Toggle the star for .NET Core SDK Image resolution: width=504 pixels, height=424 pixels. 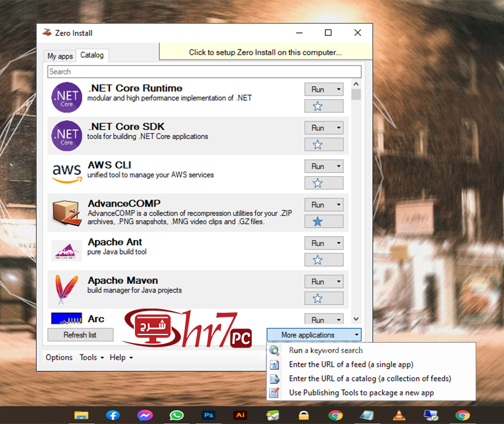point(324,144)
